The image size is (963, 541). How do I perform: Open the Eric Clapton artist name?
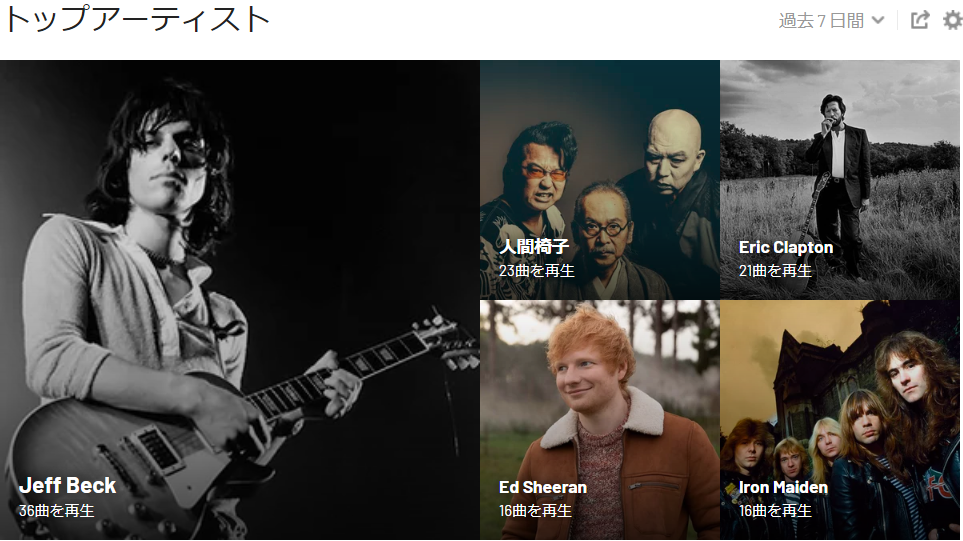click(786, 247)
